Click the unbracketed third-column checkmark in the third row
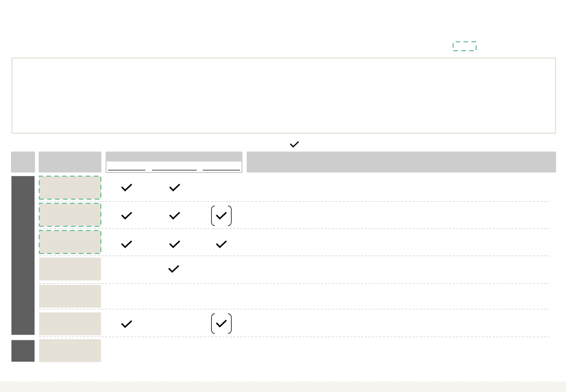The width and height of the screenshot is (566, 392). click(x=221, y=245)
